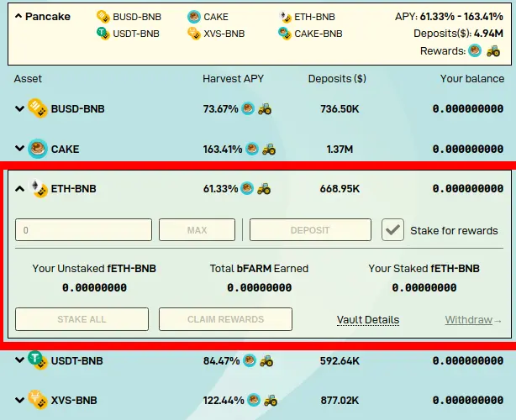Click the Your balance column header
This screenshot has height=420, width=516.
click(x=472, y=79)
